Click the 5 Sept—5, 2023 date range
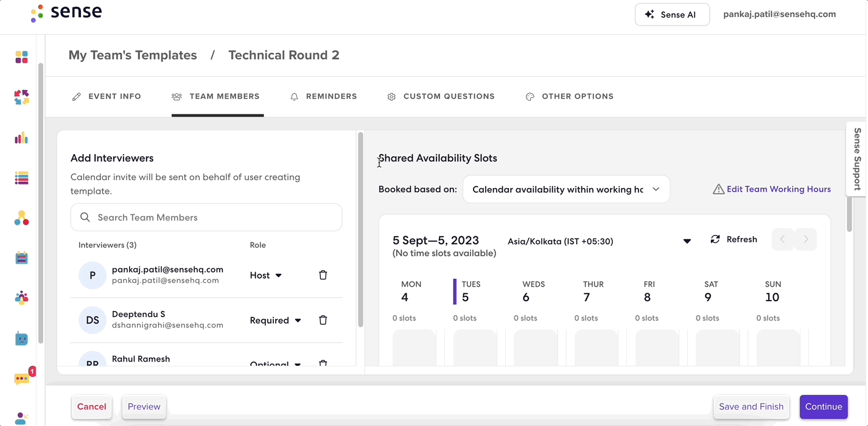The height and width of the screenshot is (426, 868). (436, 240)
